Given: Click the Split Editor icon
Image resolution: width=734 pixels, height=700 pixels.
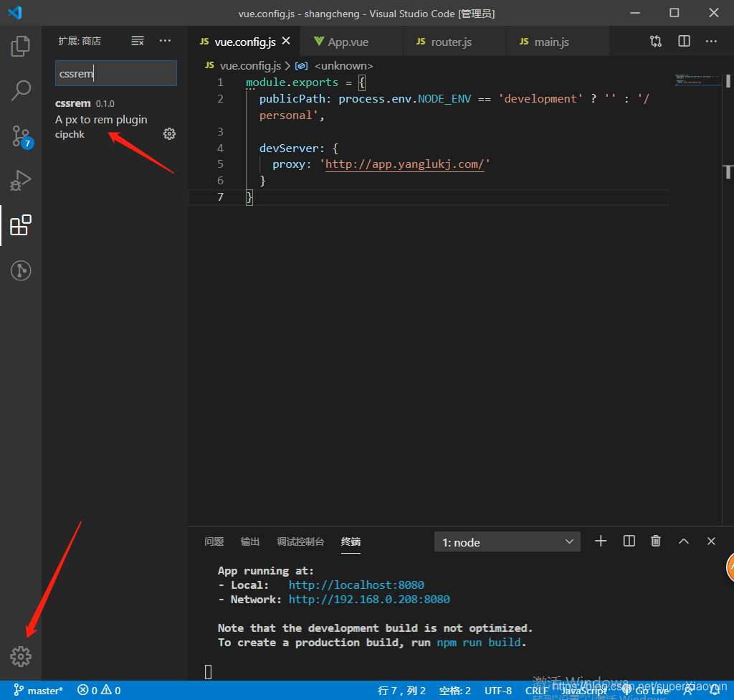Looking at the screenshot, I should coord(683,41).
